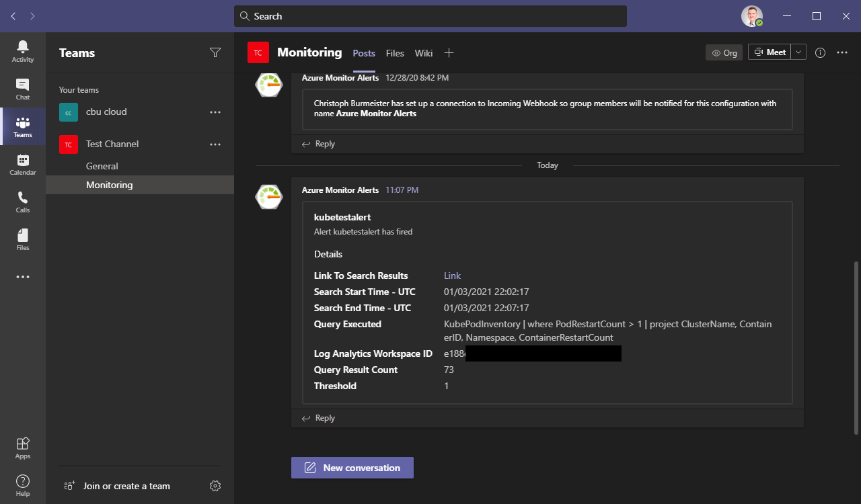The height and width of the screenshot is (504, 861).
Task: Open manage teams gear icon
Action: click(x=215, y=486)
